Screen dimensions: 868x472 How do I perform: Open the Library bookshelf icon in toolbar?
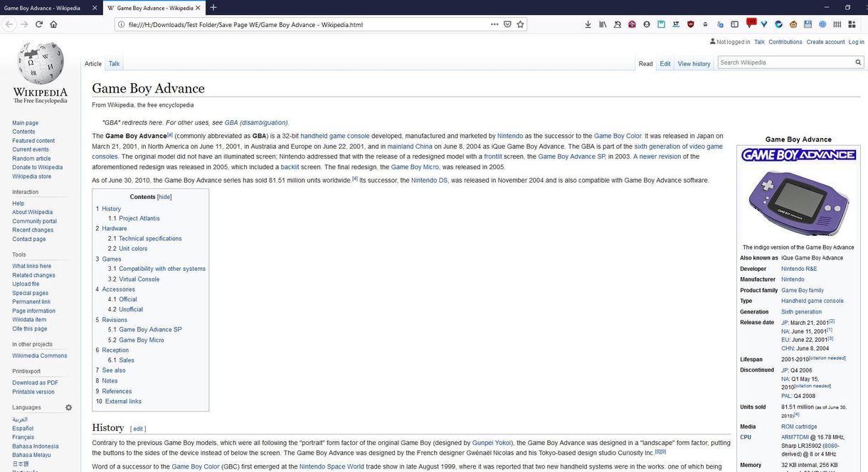[x=603, y=24]
